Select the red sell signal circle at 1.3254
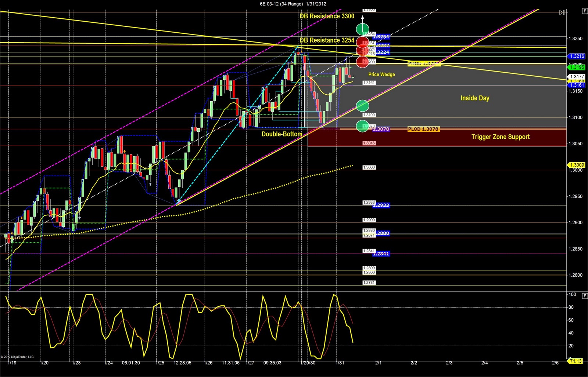The width and height of the screenshot is (588, 377). [x=363, y=41]
